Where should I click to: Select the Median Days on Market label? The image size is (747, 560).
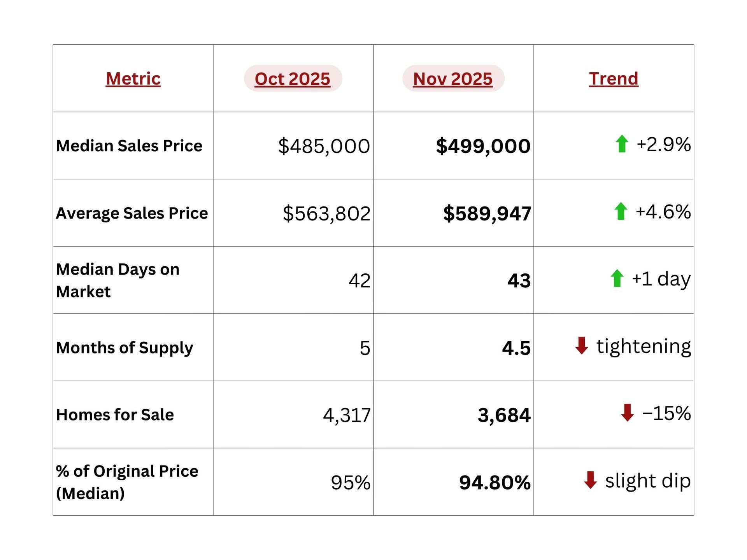(x=118, y=280)
